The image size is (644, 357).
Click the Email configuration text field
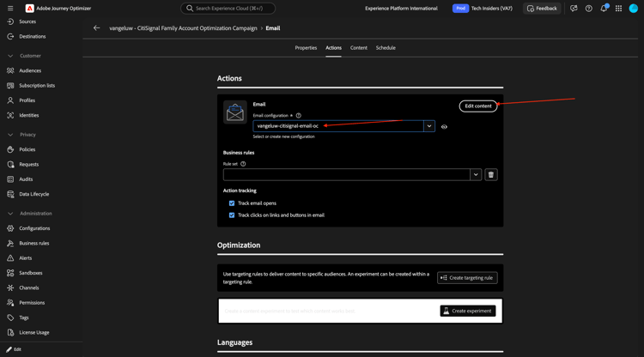(338, 126)
